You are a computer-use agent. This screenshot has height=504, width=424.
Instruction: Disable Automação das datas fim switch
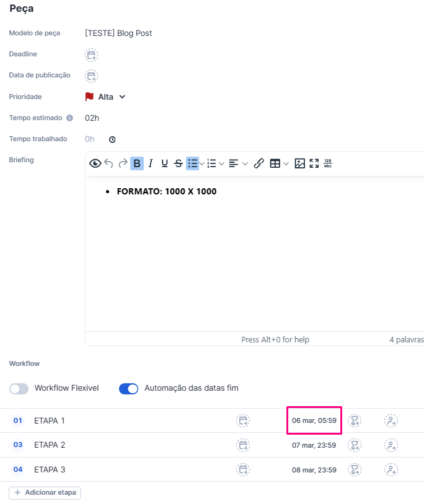click(x=129, y=389)
